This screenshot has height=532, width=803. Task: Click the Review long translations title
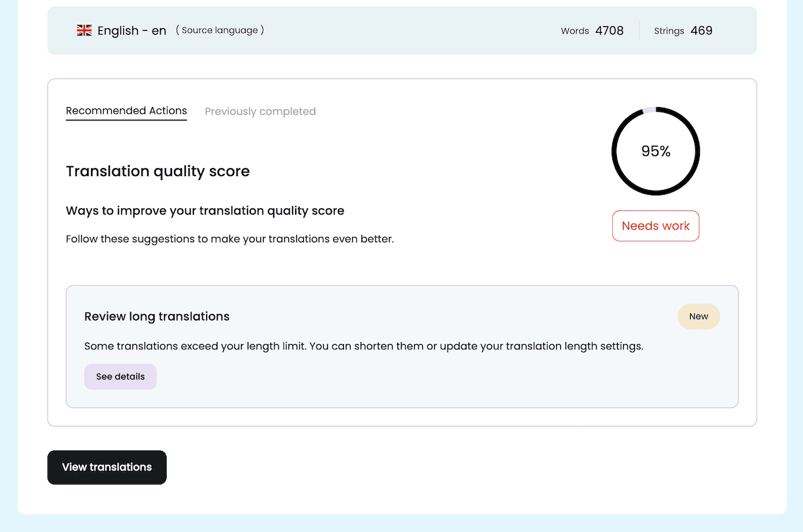coord(157,317)
